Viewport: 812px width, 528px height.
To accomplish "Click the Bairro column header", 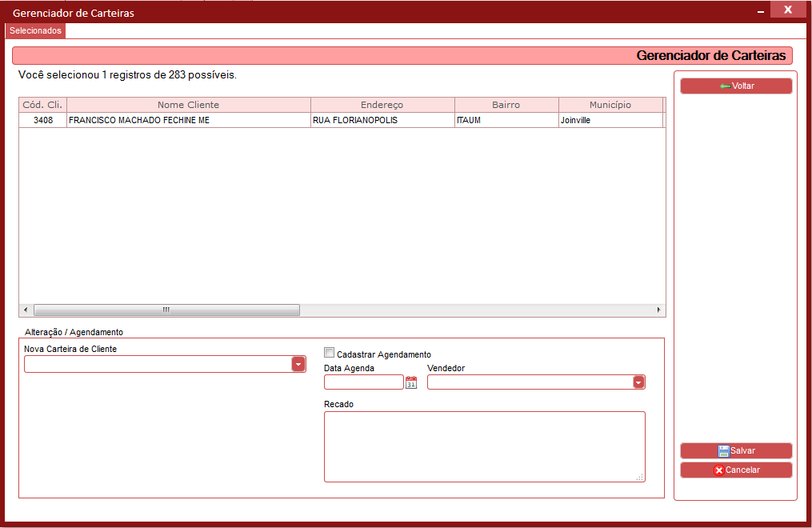I will tap(506, 105).
